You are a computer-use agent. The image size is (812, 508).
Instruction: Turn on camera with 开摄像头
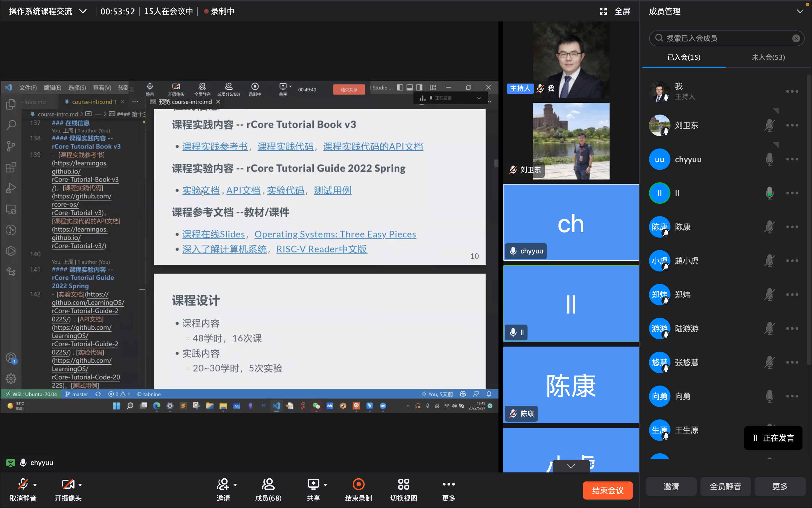tap(68, 490)
